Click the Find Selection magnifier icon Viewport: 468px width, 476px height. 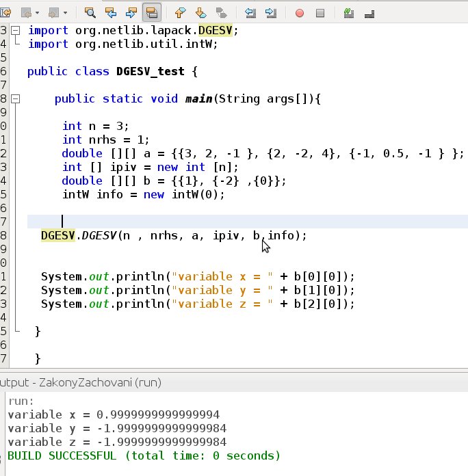tap(90, 13)
